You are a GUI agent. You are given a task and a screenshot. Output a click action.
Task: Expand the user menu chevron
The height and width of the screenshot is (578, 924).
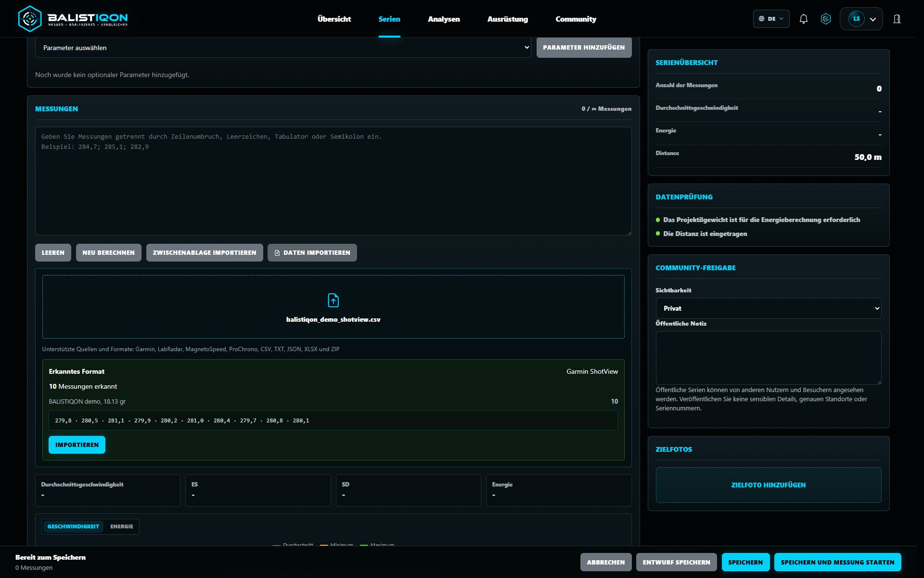[873, 19]
